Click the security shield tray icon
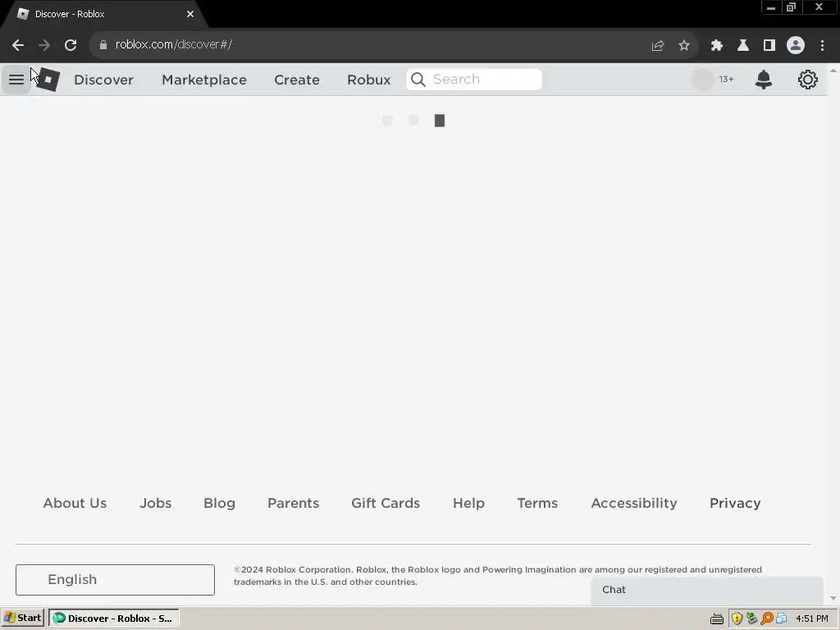Image resolution: width=840 pixels, height=630 pixels. point(737,619)
